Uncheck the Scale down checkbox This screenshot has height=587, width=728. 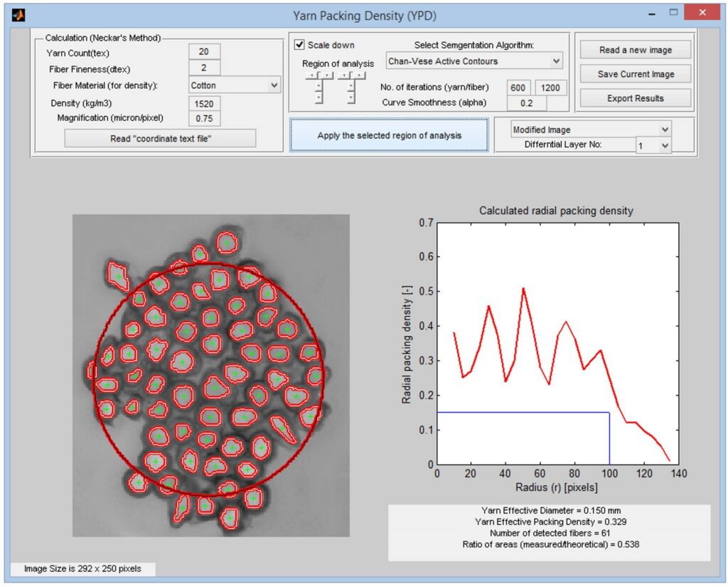tap(299, 45)
